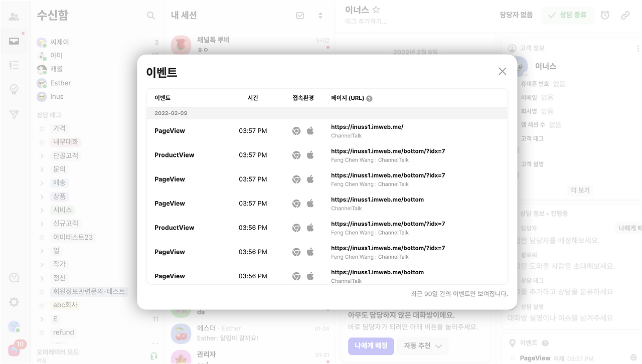Viewport: 642px width, 364px height.
Task: Open the 에스더 session with the cherry avatar
Action: point(250,333)
